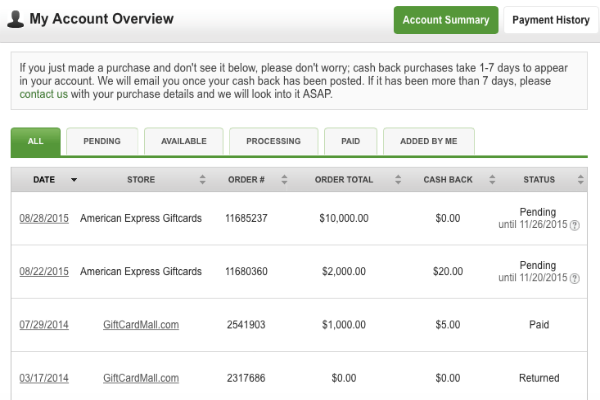The height and width of the screenshot is (400, 600).
Task: Open the Payment History button
Action: point(551,20)
